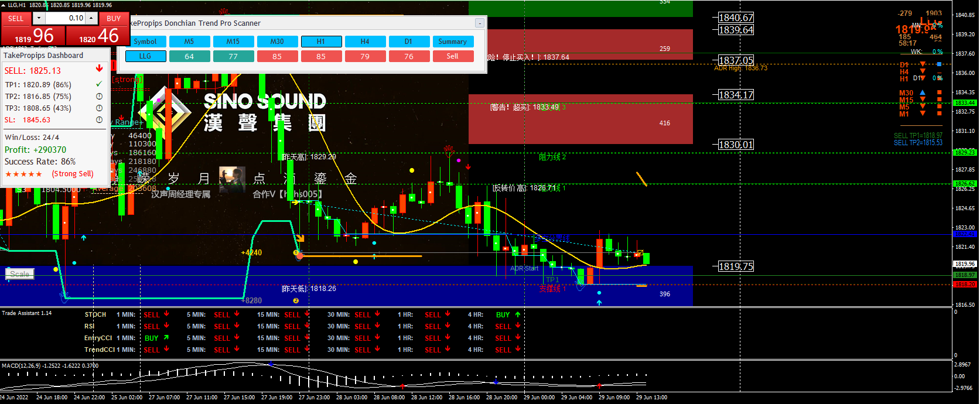Select the Symbol header in the scanner
980x404 pixels.
(x=145, y=42)
